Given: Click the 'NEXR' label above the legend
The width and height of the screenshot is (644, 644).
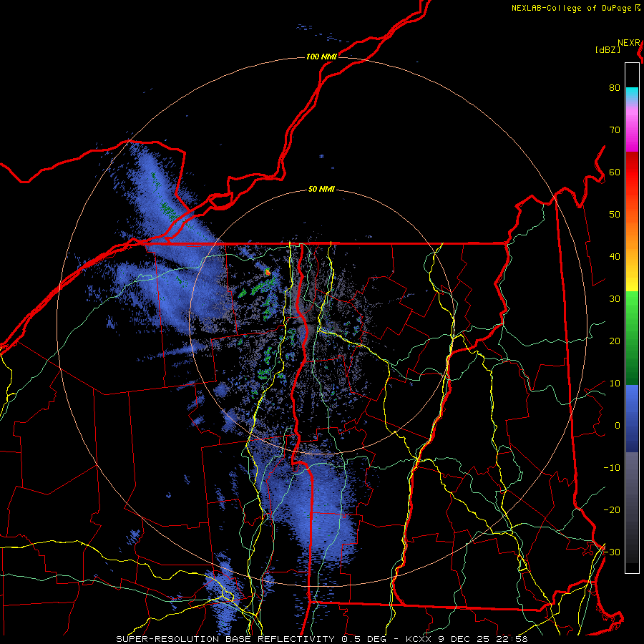Looking at the screenshot, I should (628, 43).
